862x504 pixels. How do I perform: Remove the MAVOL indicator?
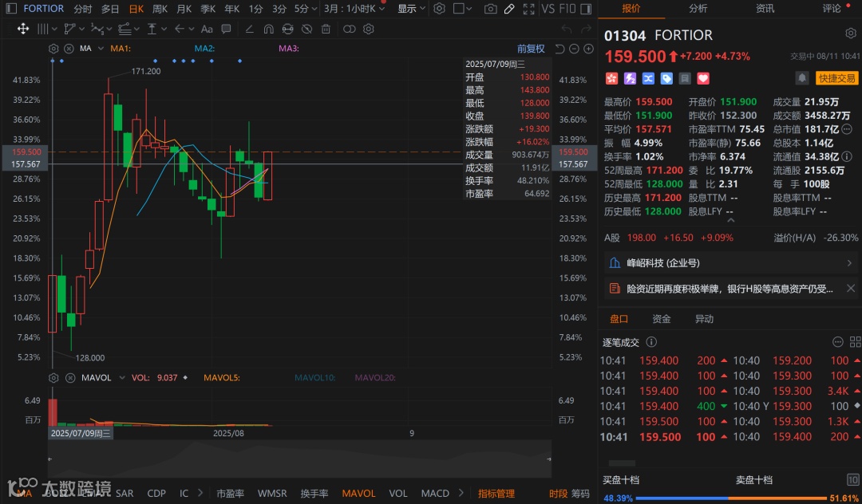[70, 378]
